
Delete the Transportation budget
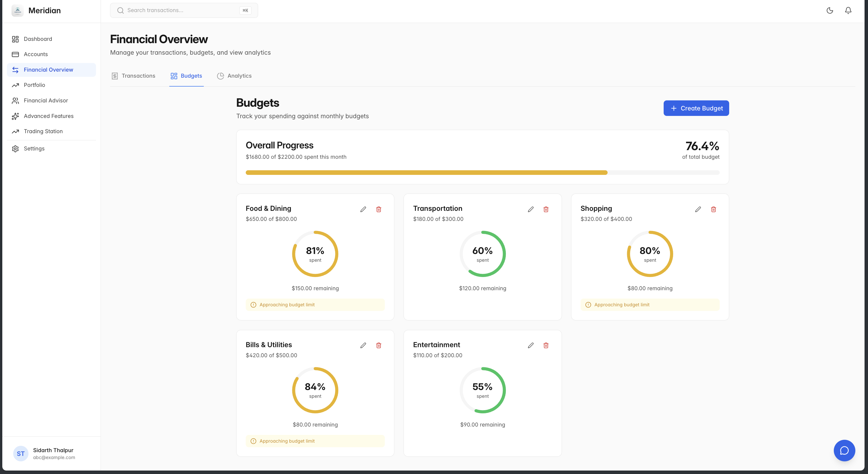pyautogui.click(x=546, y=209)
